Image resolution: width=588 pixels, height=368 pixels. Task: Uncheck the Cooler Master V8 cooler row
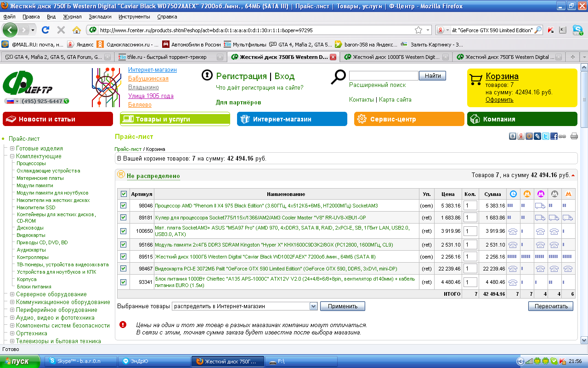(124, 218)
